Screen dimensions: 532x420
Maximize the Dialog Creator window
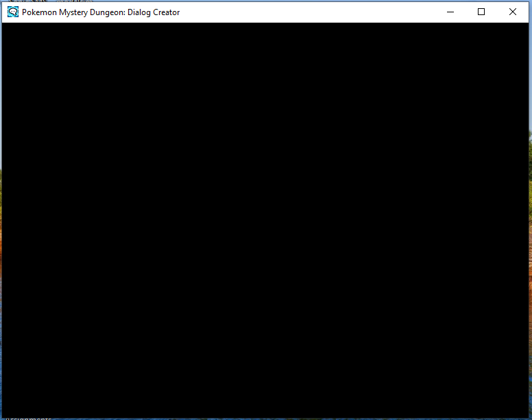pyautogui.click(x=481, y=12)
